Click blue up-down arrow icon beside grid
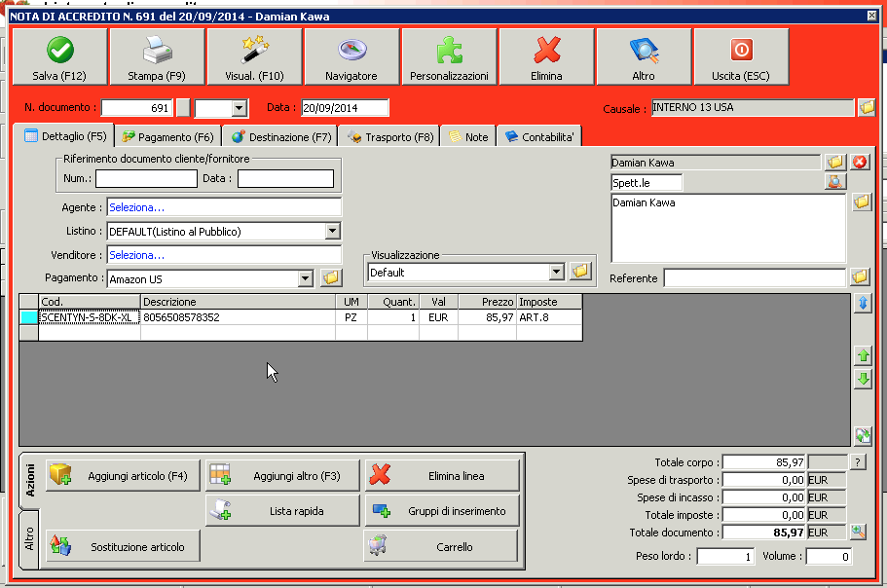887x588 pixels. coord(863,304)
